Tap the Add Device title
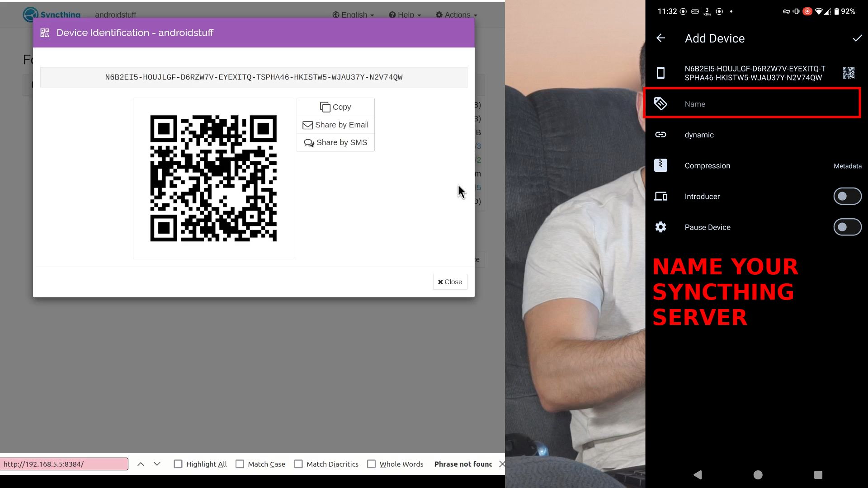The width and height of the screenshot is (868, 488). click(714, 38)
